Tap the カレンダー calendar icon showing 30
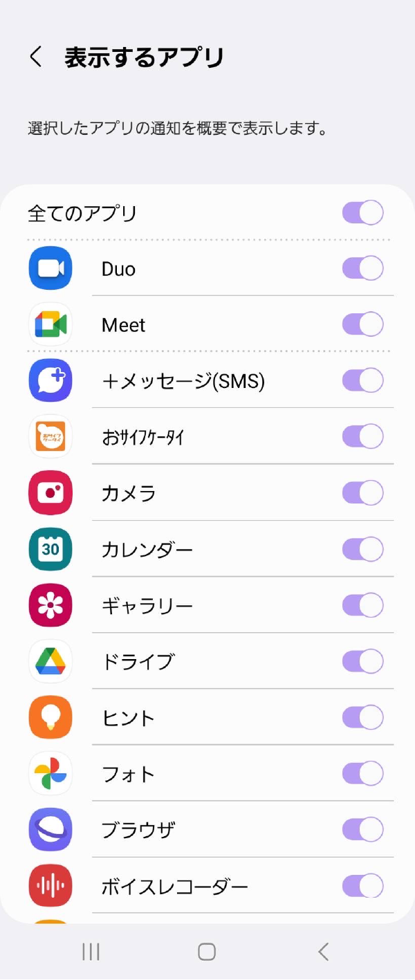 click(50, 549)
